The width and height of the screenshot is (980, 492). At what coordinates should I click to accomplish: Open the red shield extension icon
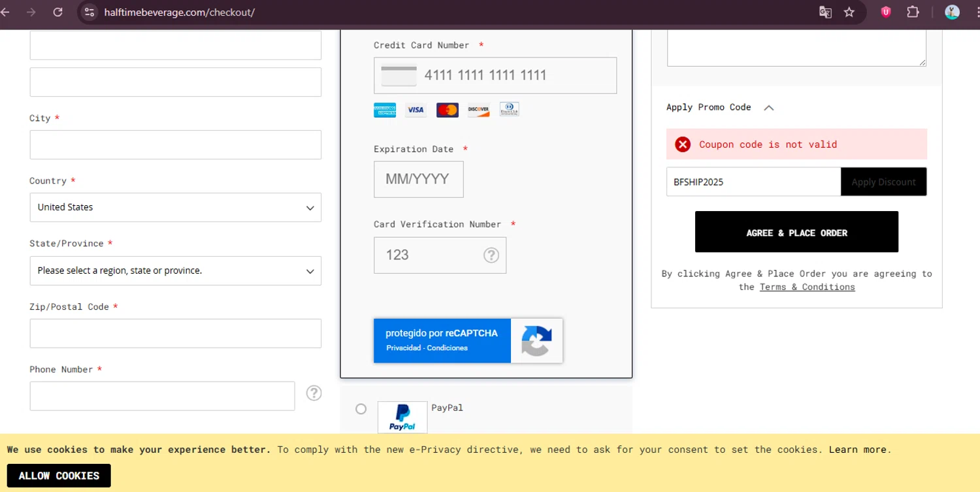[x=886, y=12]
